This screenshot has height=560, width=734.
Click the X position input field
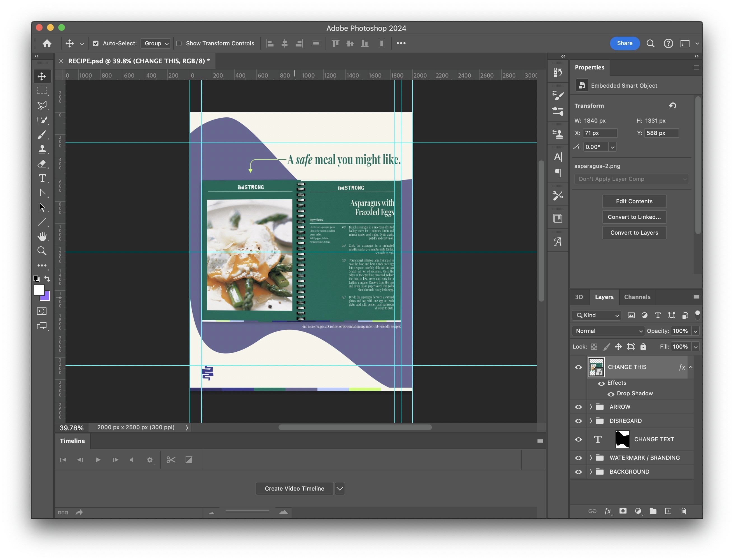click(600, 133)
